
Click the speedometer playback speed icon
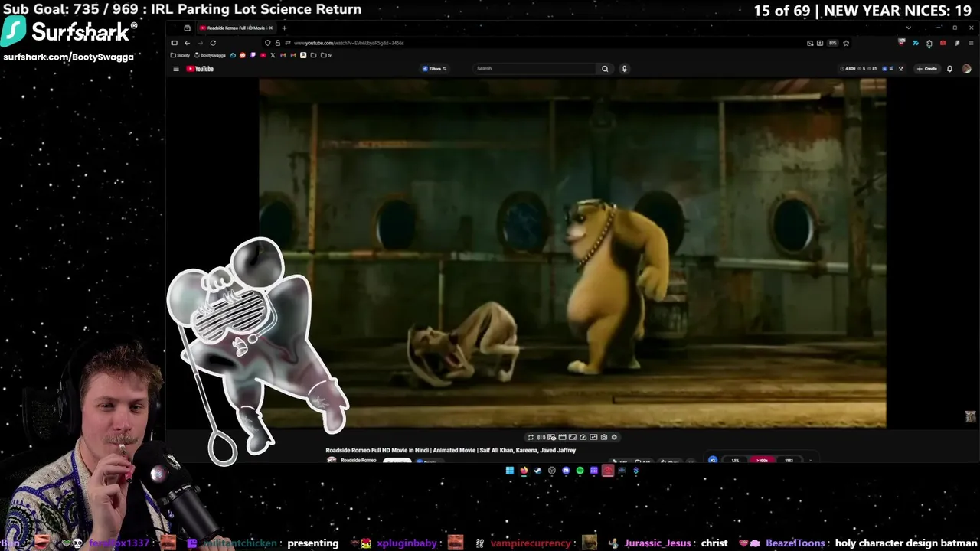(x=583, y=437)
